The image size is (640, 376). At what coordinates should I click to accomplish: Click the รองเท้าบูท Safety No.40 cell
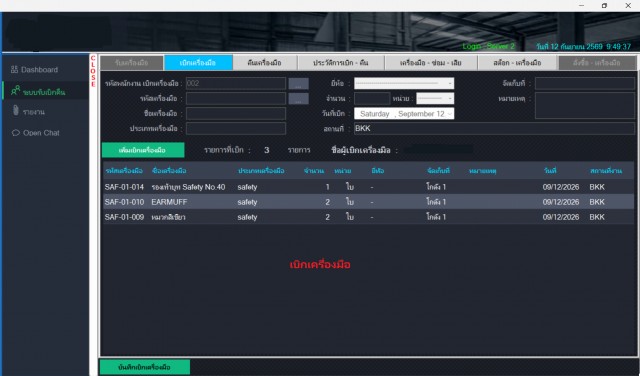(188, 187)
